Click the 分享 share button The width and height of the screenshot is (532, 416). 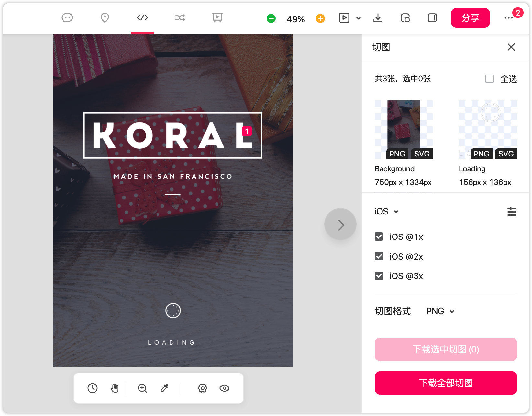[470, 18]
